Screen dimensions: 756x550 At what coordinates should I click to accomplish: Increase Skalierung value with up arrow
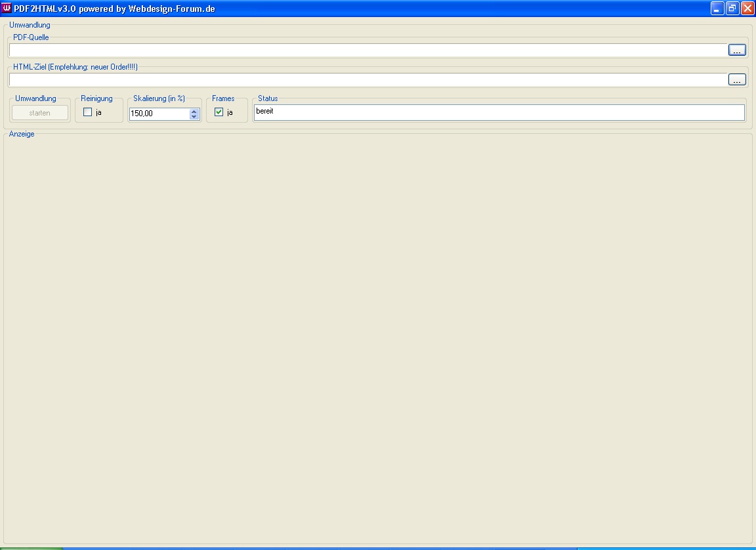click(194, 110)
